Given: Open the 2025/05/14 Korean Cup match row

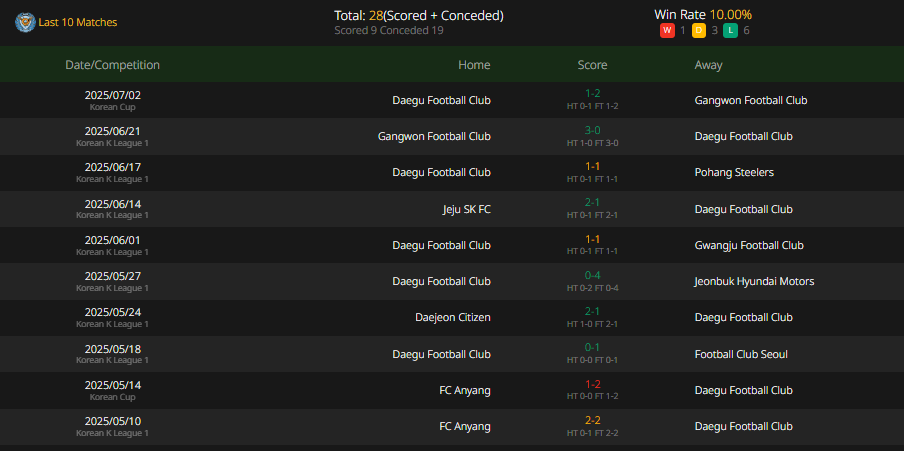Looking at the screenshot, I should coord(452,390).
